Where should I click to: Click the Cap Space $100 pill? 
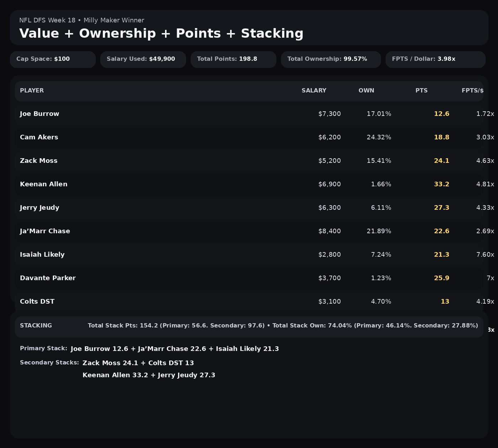53,59
